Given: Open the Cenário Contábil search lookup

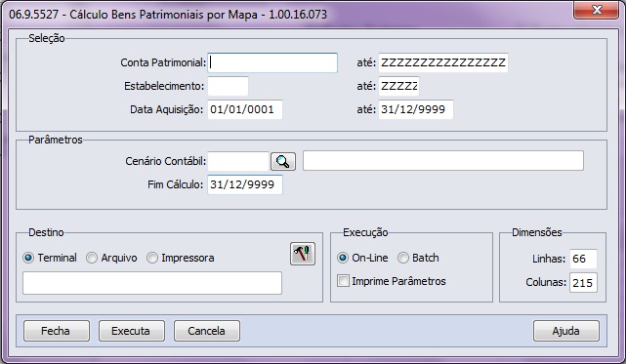Looking at the screenshot, I should coord(283,161).
